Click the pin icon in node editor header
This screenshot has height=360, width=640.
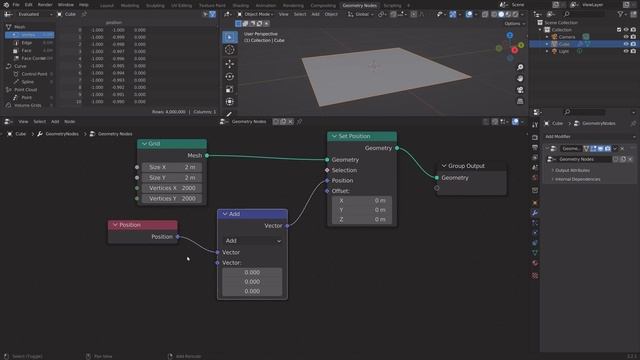(x=299, y=122)
